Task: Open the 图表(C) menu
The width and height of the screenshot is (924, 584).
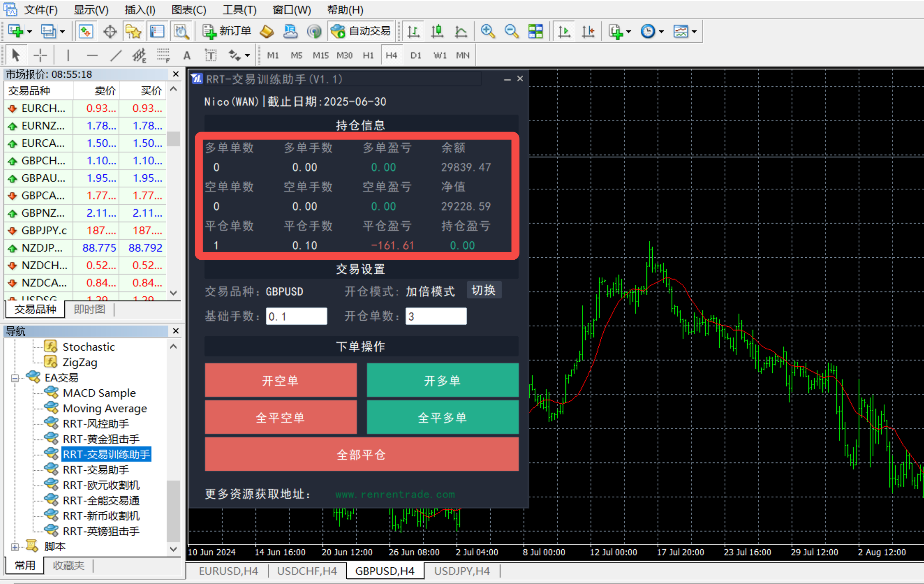Action: [188, 10]
